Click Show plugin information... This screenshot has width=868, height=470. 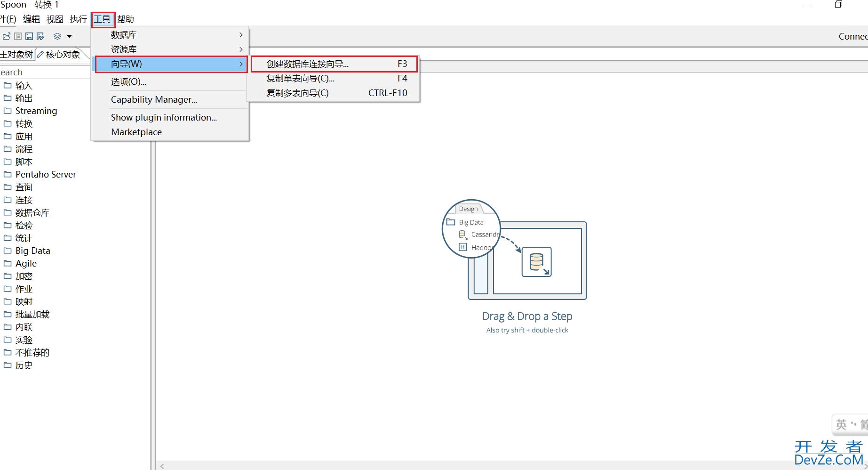click(x=170, y=118)
